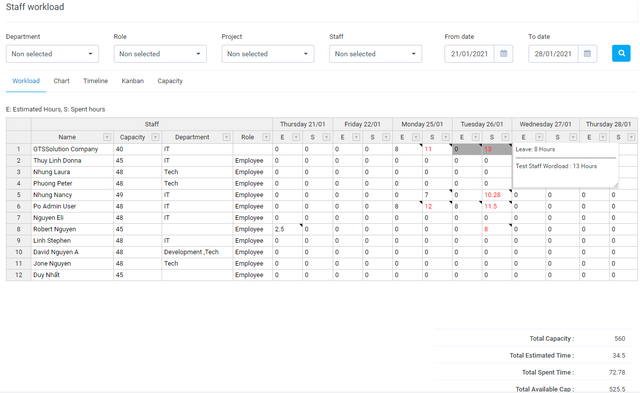Click the tooltip resize handle corner

click(x=616, y=185)
